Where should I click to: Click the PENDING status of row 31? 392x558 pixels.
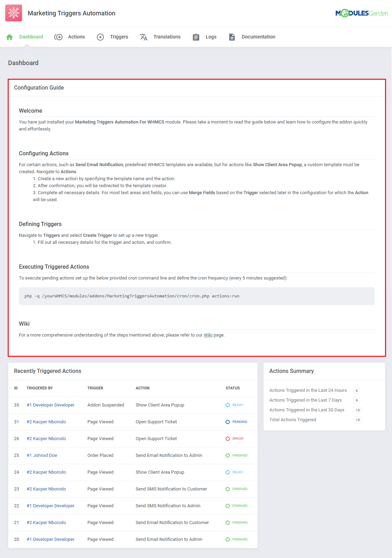coord(236,422)
